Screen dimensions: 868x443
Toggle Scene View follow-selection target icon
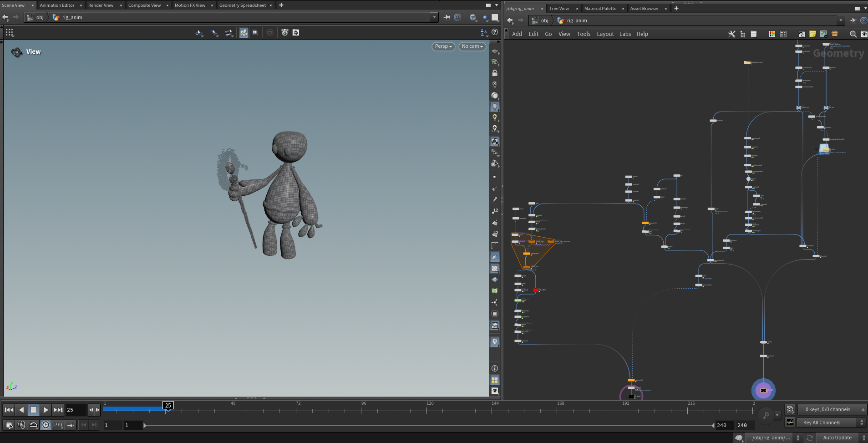tap(458, 17)
